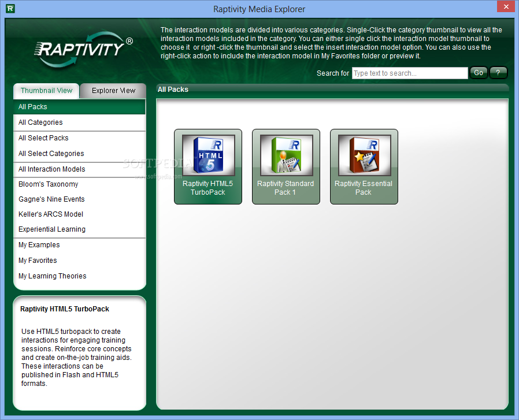Image resolution: width=519 pixels, height=420 pixels.
Task: Open the Raptivity Essential Pack thumbnail
Action: tap(364, 166)
